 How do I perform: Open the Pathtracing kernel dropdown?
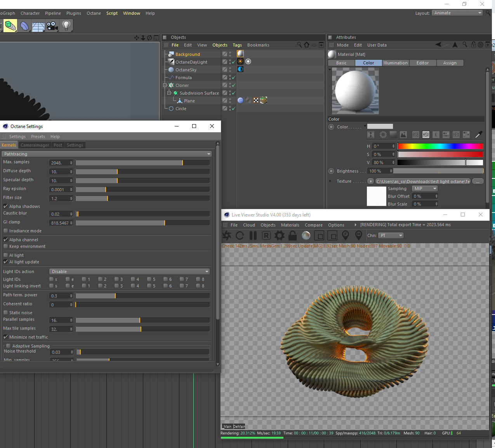[x=107, y=154]
